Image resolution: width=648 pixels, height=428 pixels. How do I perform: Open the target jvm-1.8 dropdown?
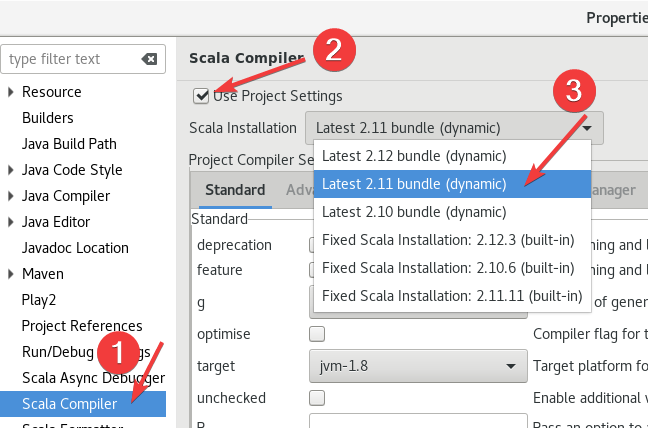[418, 366]
